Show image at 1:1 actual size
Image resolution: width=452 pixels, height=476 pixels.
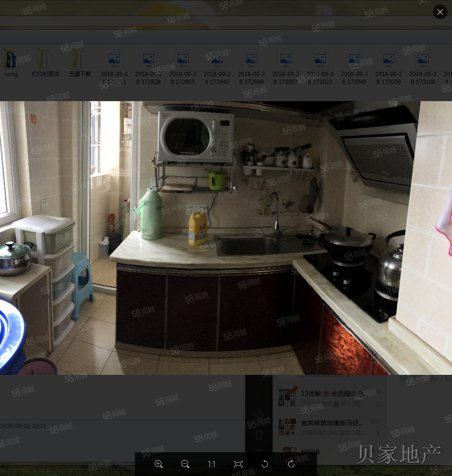point(211,464)
